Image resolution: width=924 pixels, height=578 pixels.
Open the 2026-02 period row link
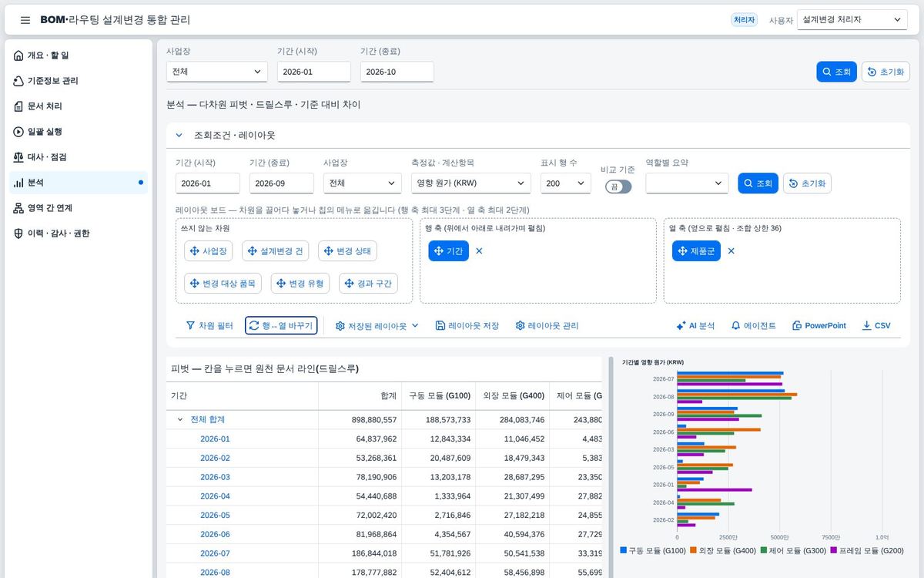click(215, 458)
